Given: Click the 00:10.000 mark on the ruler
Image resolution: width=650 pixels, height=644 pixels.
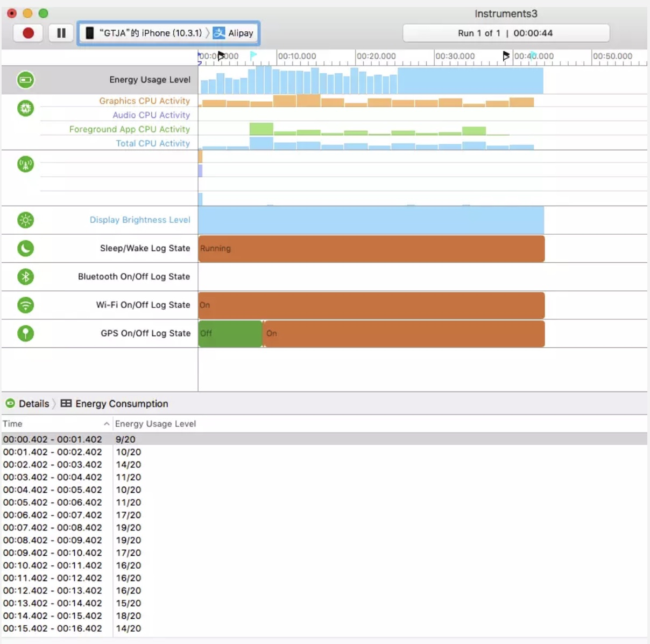Looking at the screenshot, I should point(297,56).
